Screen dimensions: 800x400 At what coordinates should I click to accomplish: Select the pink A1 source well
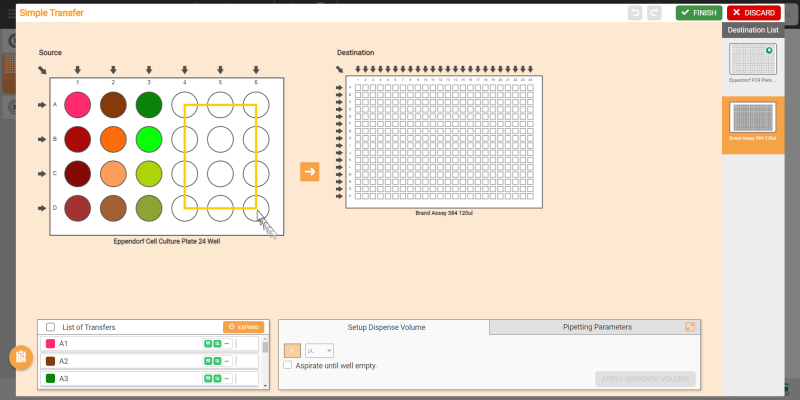(78, 104)
